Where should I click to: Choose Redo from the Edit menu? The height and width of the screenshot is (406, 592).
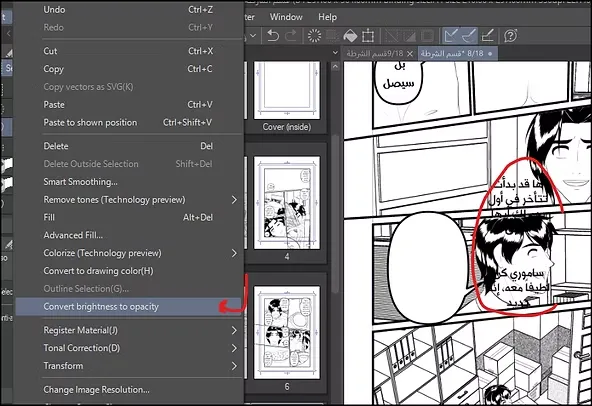128,27
